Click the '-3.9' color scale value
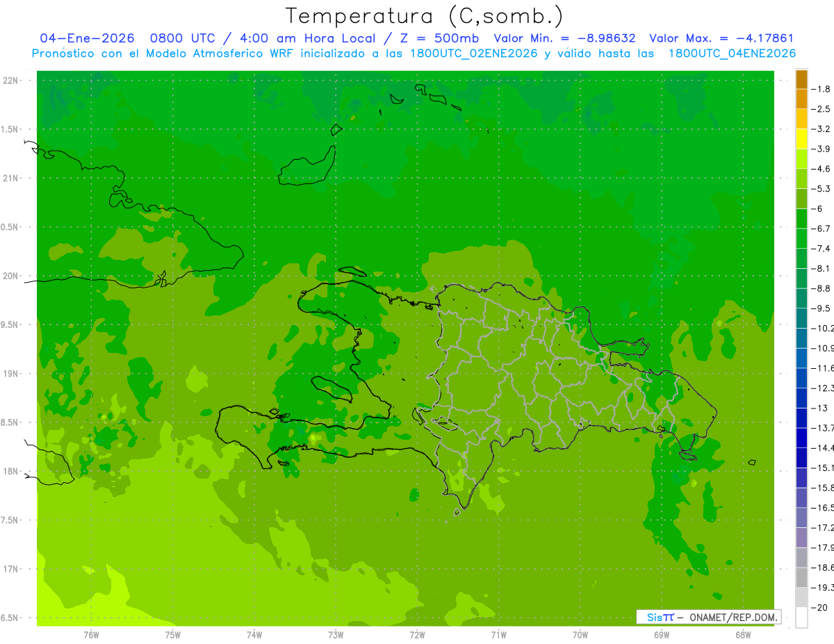The image size is (834, 644). coord(821,149)
